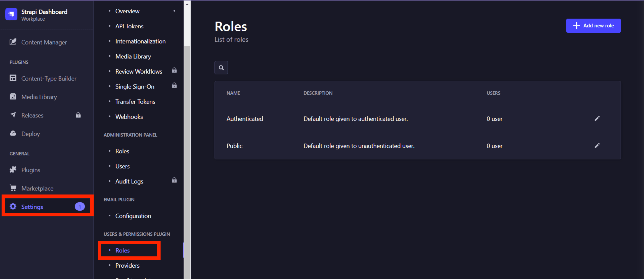Click the 'List of roles' subtitle

[231, 39]
